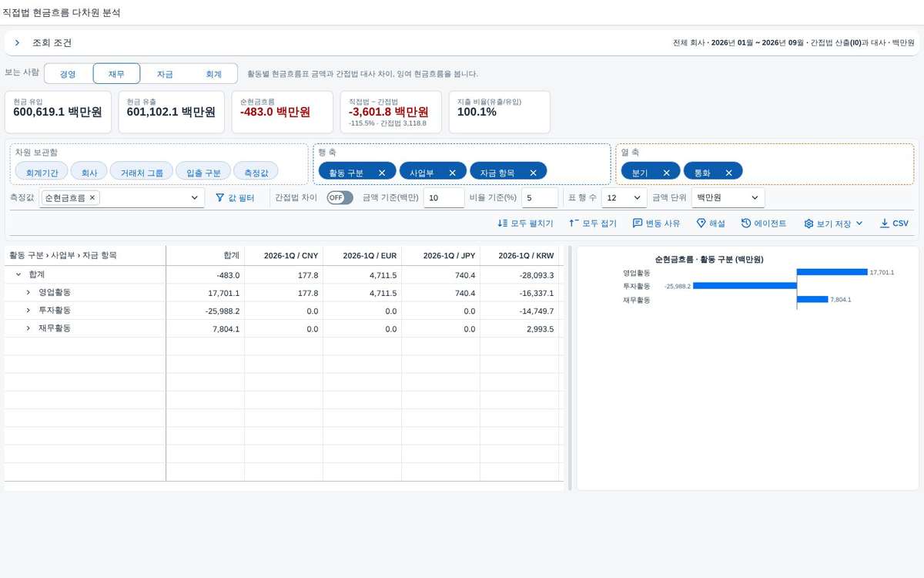Remove 분기 chip from column axis

(667, 173)
